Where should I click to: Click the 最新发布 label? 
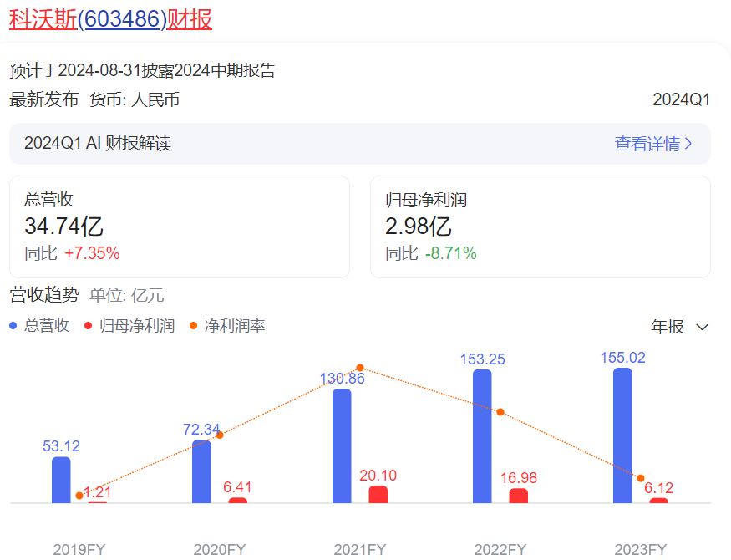pyautogui.click(x=43, y=99)
